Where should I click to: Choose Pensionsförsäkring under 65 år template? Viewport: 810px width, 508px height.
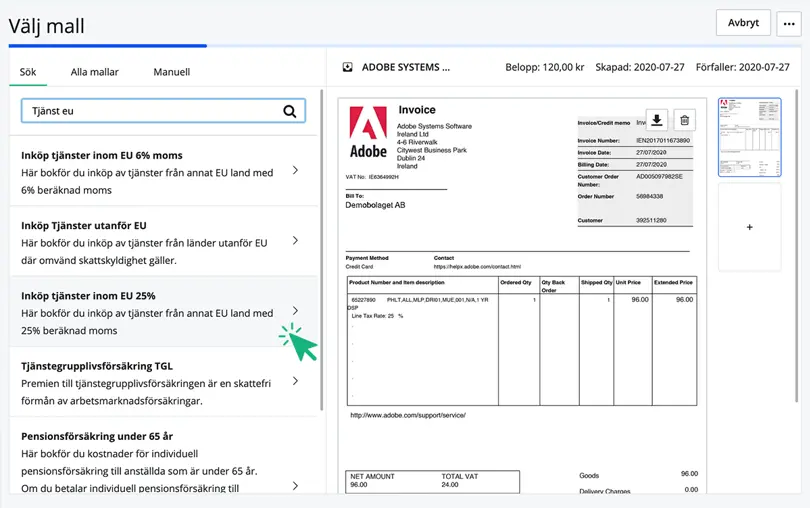tap(163, 456)
